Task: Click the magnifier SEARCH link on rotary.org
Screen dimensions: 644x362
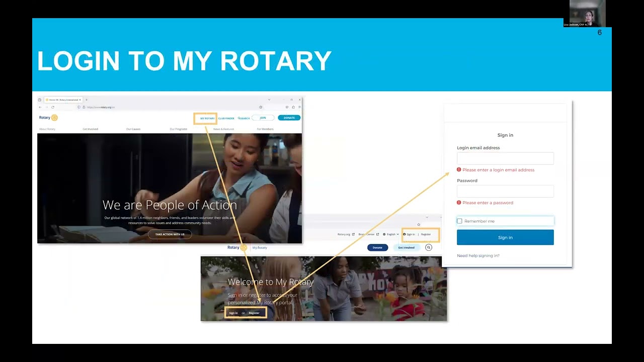Action: pos(244,118)
